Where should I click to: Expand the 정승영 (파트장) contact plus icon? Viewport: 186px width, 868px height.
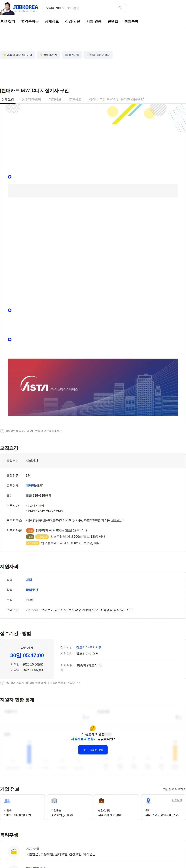[x=101, y=665]
